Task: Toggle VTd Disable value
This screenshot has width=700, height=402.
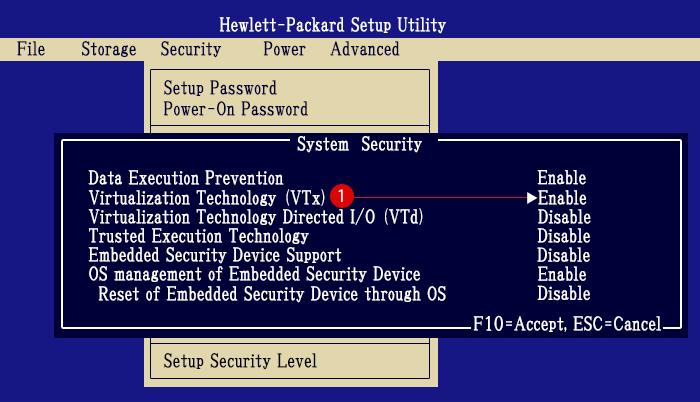Action: 564,217
